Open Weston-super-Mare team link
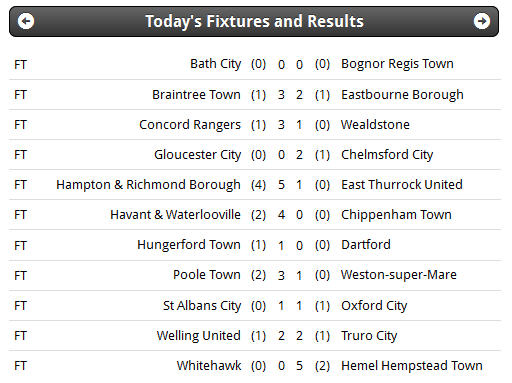512x383 pixels. tap(399, 275)
